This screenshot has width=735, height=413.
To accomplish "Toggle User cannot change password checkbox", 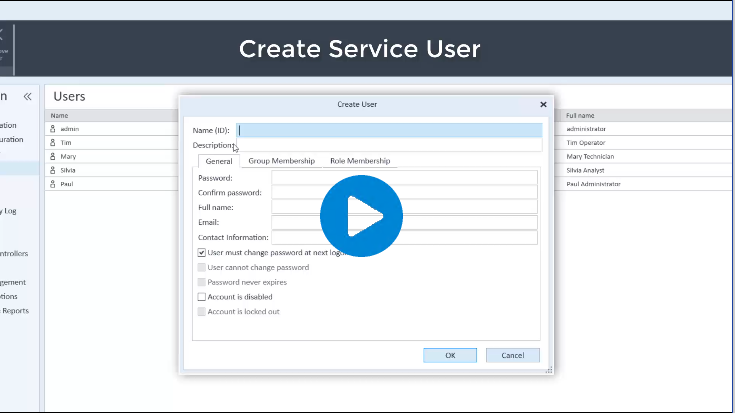I will pyautogui.click(x=202, y=267).
